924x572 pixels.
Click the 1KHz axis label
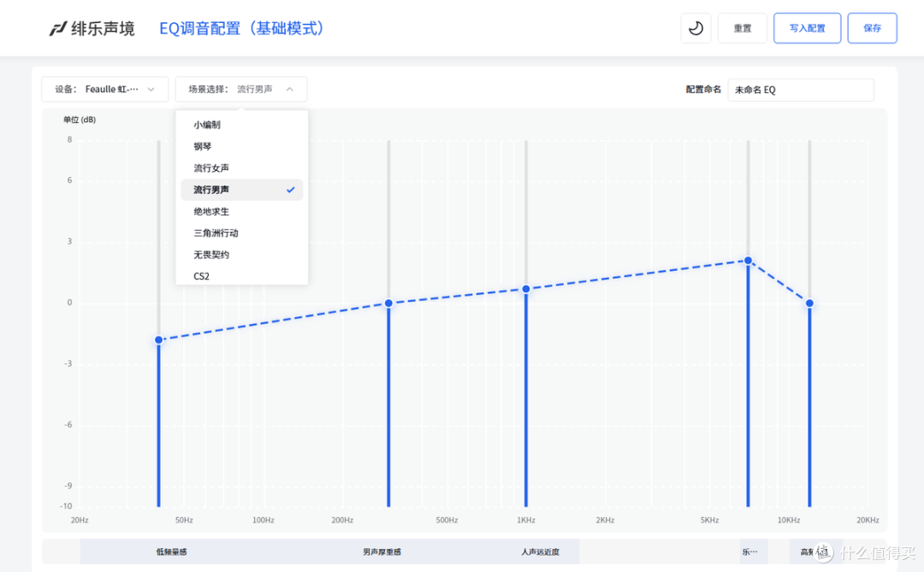coord(526,520)
